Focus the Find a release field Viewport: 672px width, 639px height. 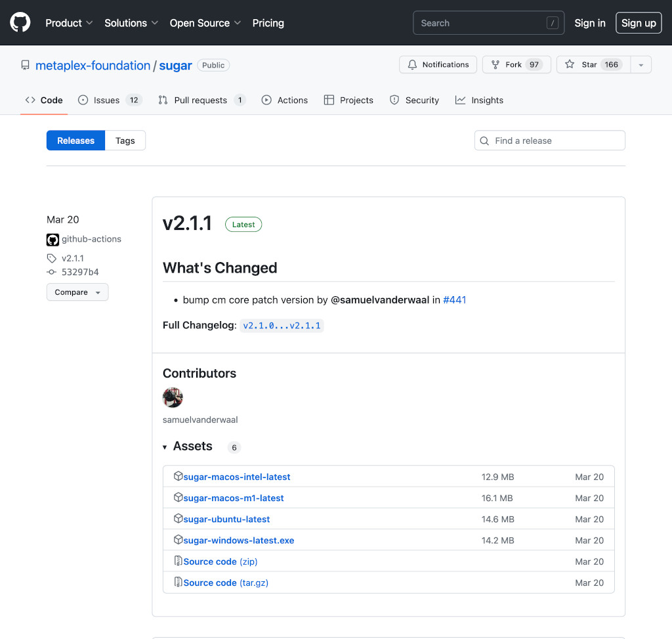pyautogui.click(x=550, y=141)
